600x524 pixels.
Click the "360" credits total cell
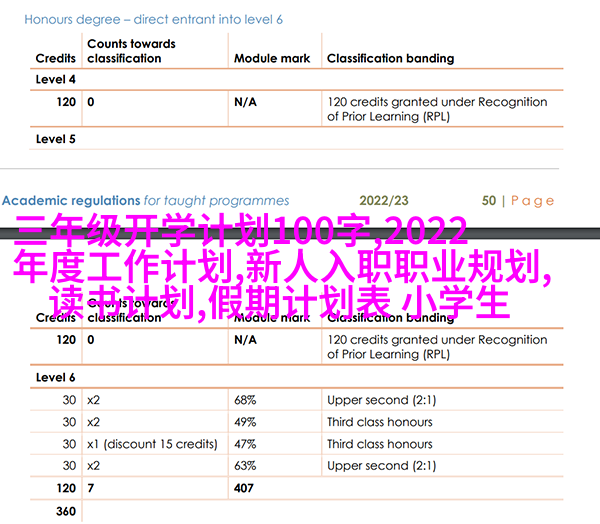66,511
